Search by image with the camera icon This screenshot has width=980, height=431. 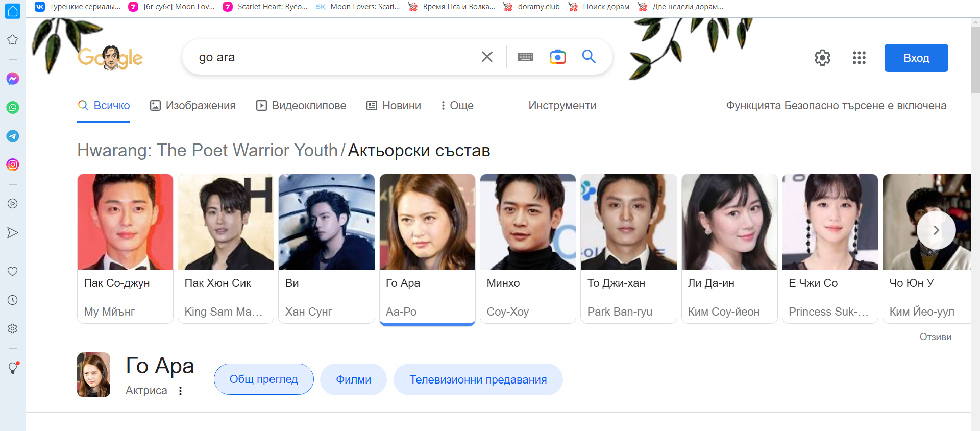[557, 57]
